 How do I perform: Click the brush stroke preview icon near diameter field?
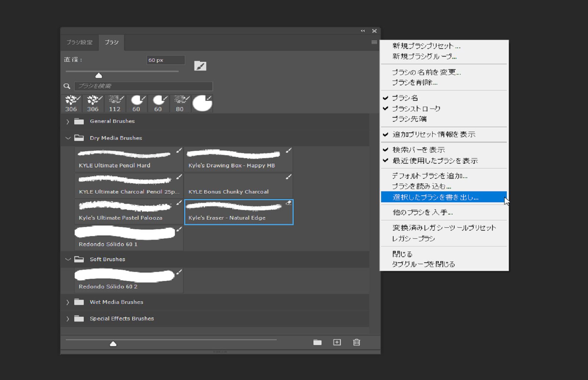click(x=200, y=65)
